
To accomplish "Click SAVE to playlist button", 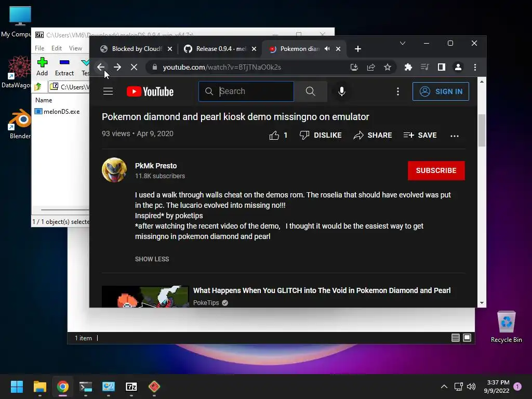I will pos(420,135).
